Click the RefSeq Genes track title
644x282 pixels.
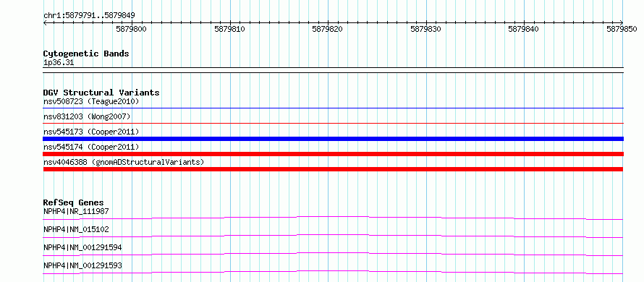[74, 202]
